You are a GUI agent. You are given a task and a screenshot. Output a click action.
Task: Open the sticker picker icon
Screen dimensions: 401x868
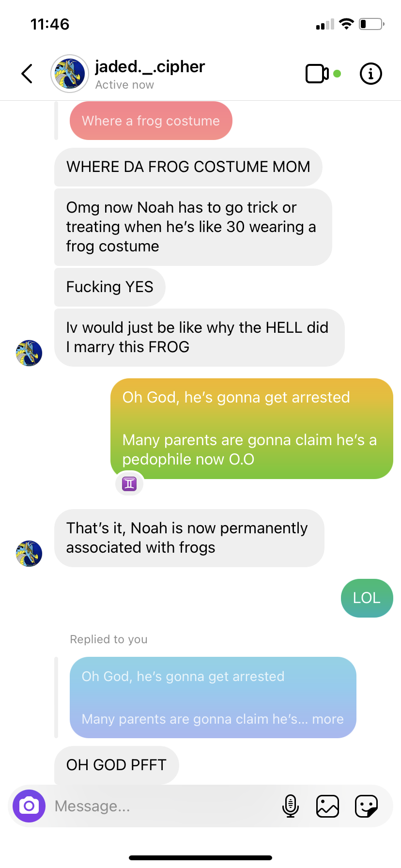[x=367, y=806]
